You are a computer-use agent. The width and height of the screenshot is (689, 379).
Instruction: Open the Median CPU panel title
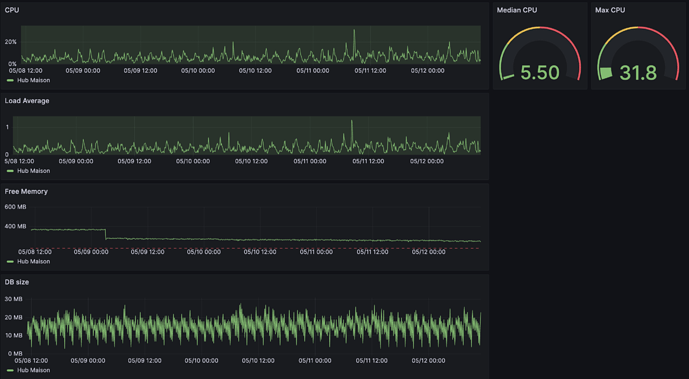click(x=517, y=10)
